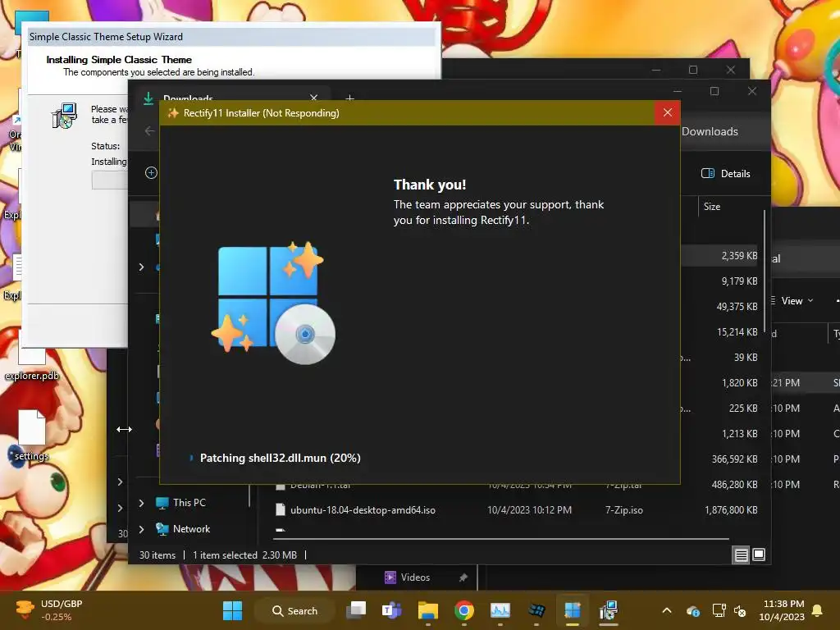Image resolution: width=840 pixels, height=630 pixels.
Task: Click the 49,375 KB size cell
Action: (737, 307)
